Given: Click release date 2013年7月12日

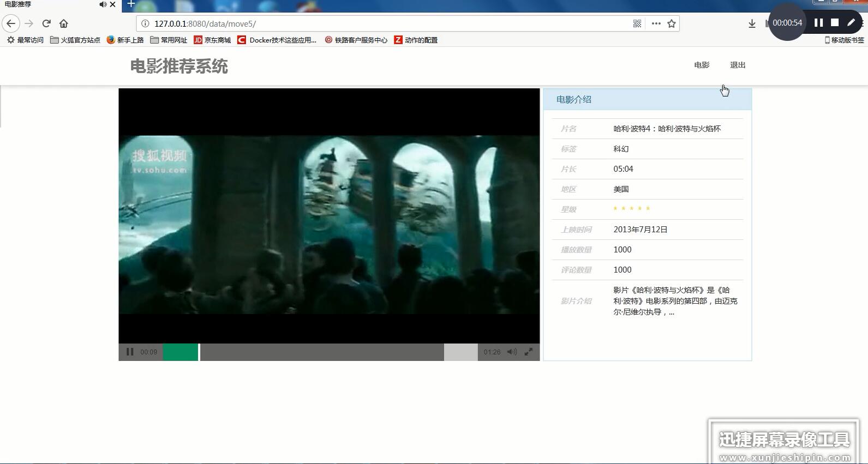Looking at the screenshot, I should (640, 230).
